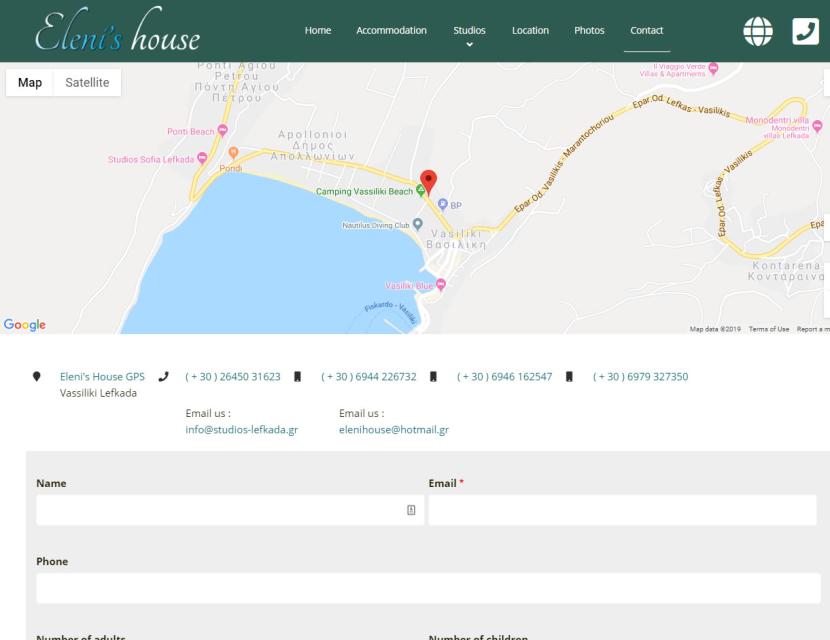
Task: Select Il Viaggio Verde Villas marker
Action: pos(713,68)
